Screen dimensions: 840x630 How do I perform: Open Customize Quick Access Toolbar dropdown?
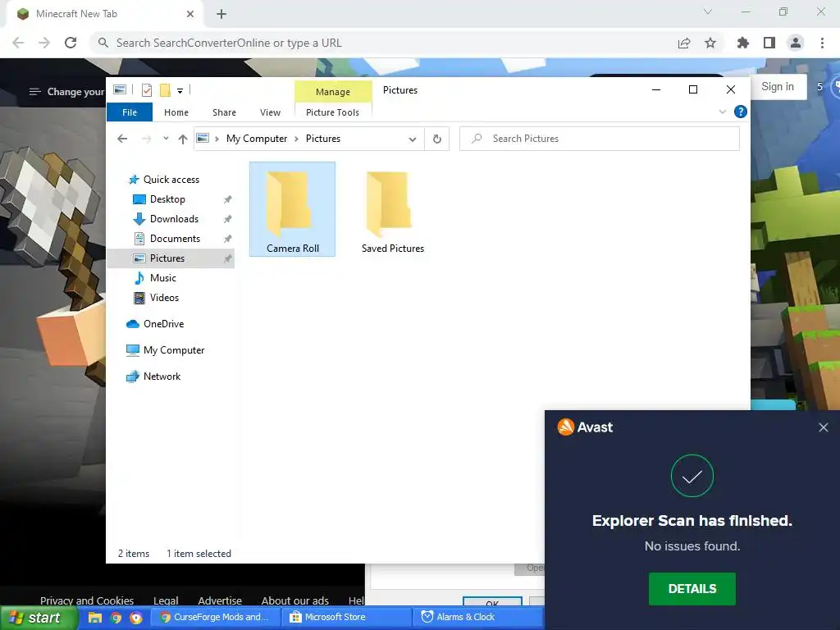(x=180, y=90)
